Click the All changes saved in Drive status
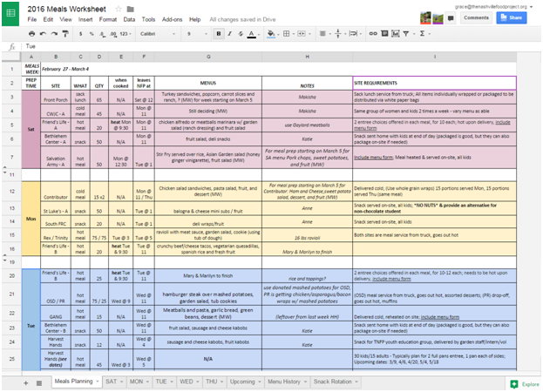The width and height of the screenshot is (543, 392). click(x=242, y=19)
